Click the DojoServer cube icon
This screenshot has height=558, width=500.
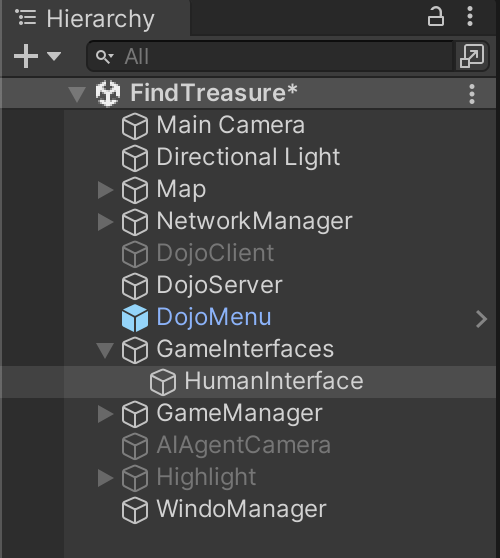(x=135, y=286)
